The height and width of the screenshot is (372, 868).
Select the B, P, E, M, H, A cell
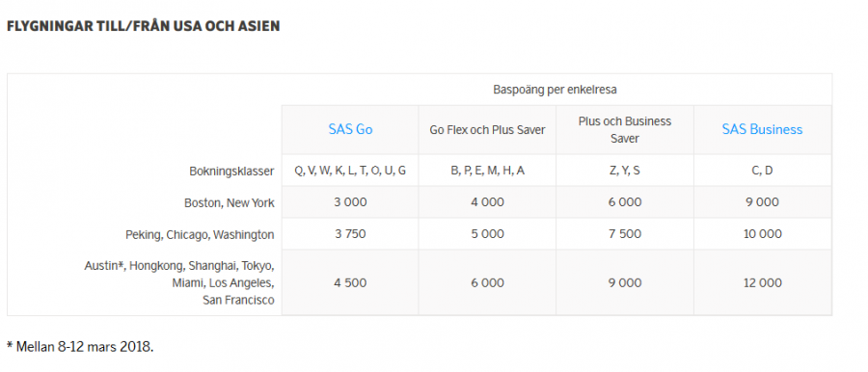(x=488, y=171)
